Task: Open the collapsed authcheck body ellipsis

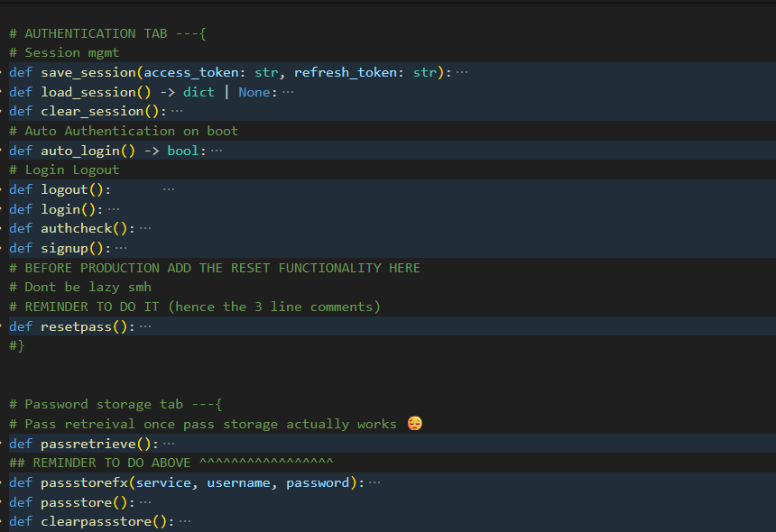Action: click(x=145, y=228)
